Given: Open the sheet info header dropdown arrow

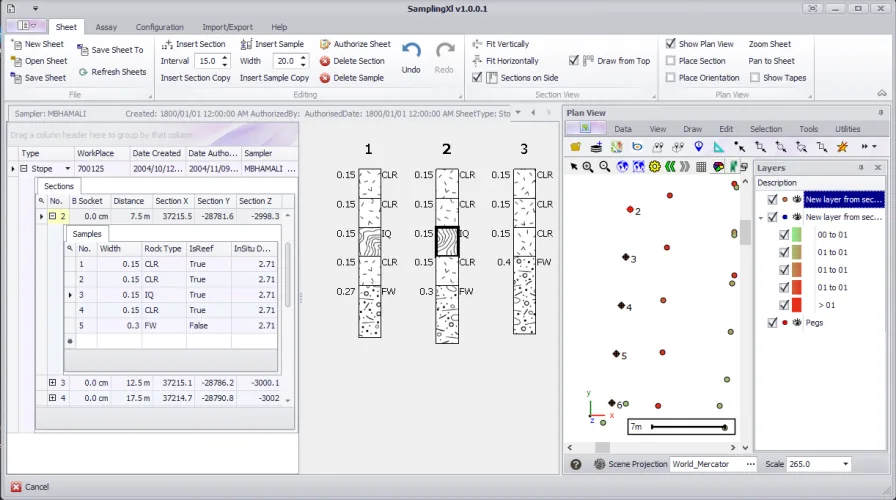Looking at the screenshot, I should [x=518, y=113].
